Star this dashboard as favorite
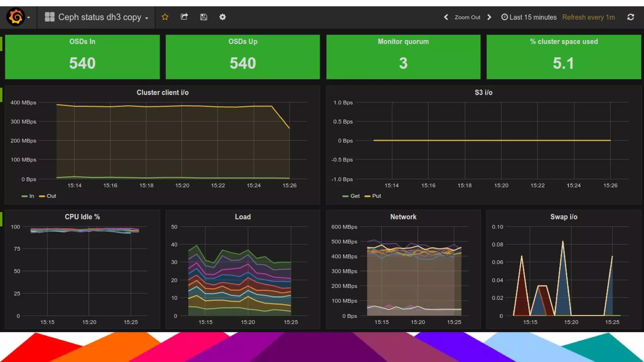 click(165, 17)
